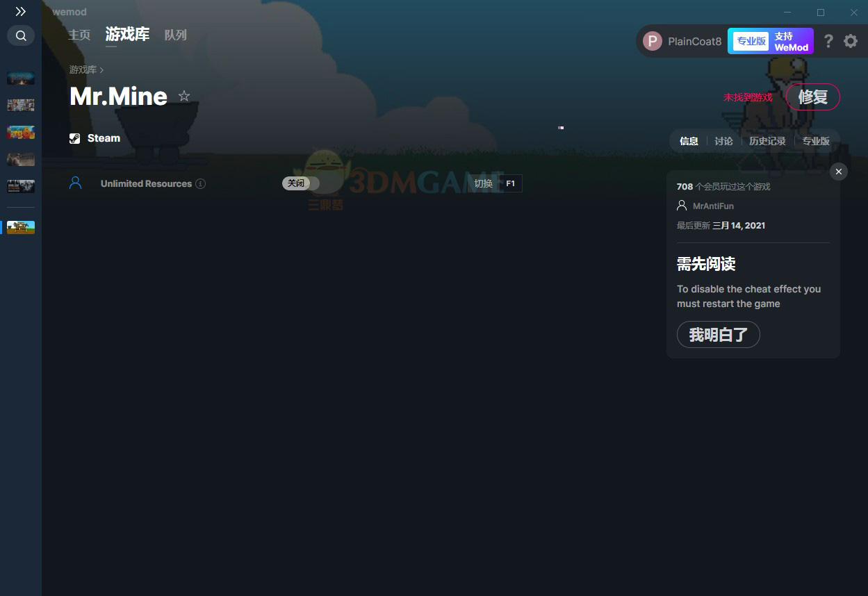This screenshot has width=868, height=596.
Task: Open the 历史记录 tab
Action: [767, 141]
